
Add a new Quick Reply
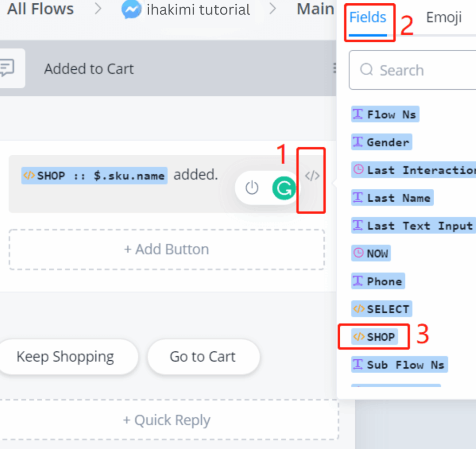[x=166, y=421]
